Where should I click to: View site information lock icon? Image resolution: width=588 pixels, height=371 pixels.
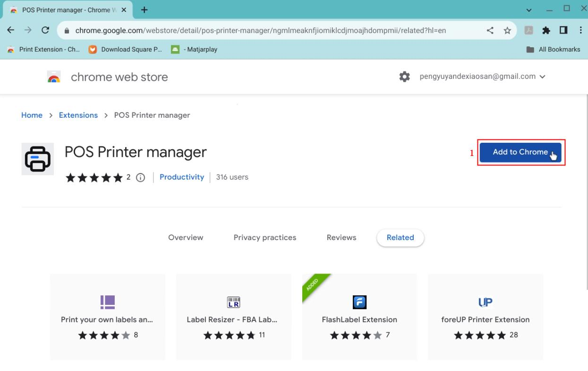67,31
